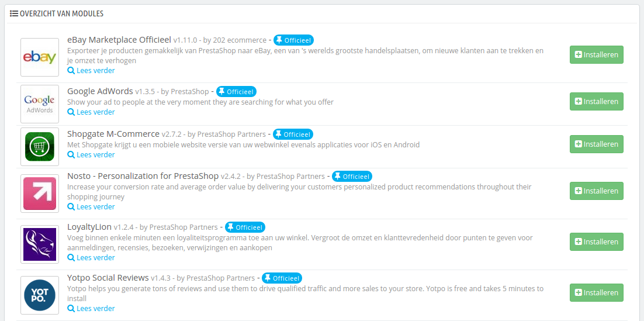This screenshot has width=644, height=321.
Task: Click the Nosto pink arrow icon
Action: pos(40,194)
